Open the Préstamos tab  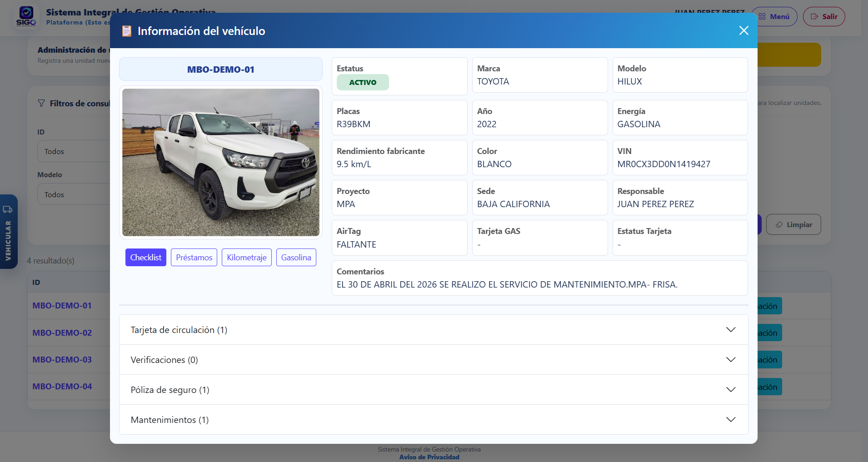194,258
